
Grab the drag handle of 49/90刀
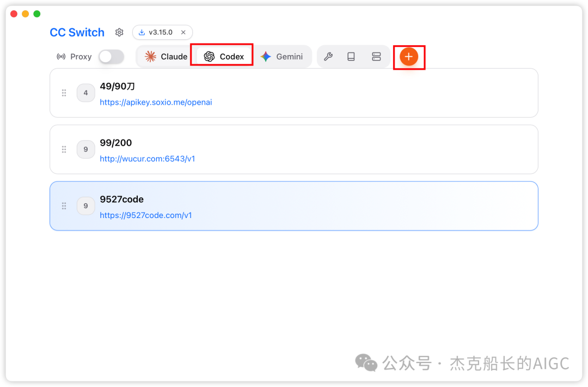(x=64, y=93)
